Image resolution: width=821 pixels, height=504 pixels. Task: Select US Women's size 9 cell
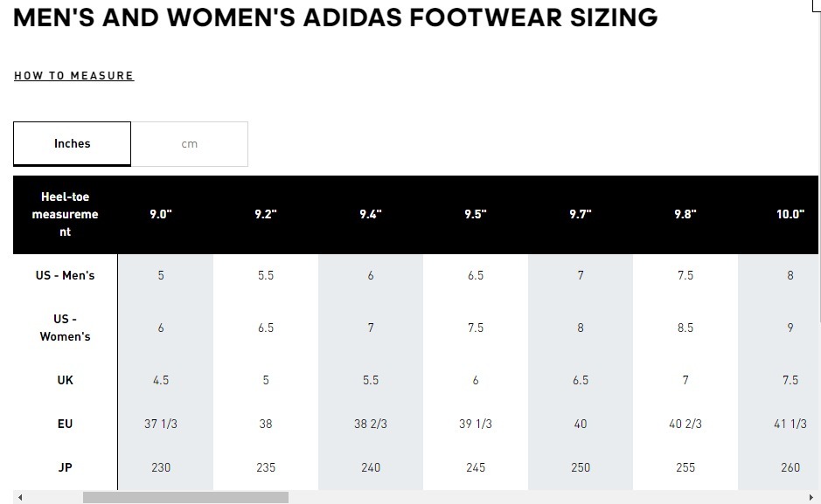790,328
